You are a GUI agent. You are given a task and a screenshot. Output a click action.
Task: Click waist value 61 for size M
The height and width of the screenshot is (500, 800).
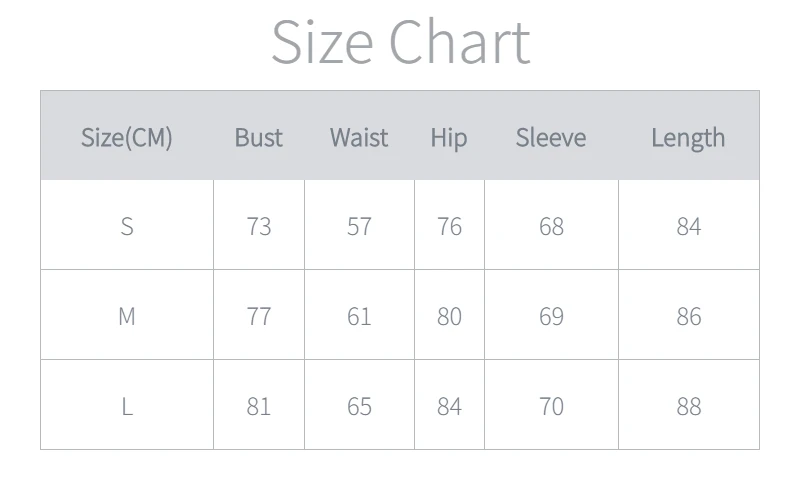click(x=359, y=316)
